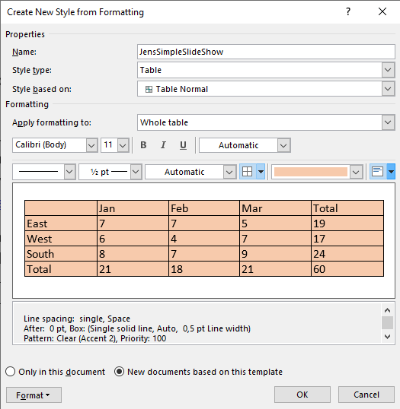The image size is (400, 409).
Task: Toggle Underline formatting button
Action: 183,145
